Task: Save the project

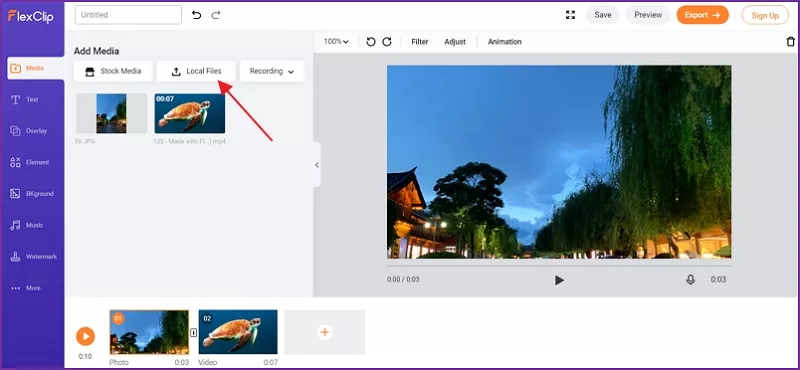Action: (x=603, y=15)
